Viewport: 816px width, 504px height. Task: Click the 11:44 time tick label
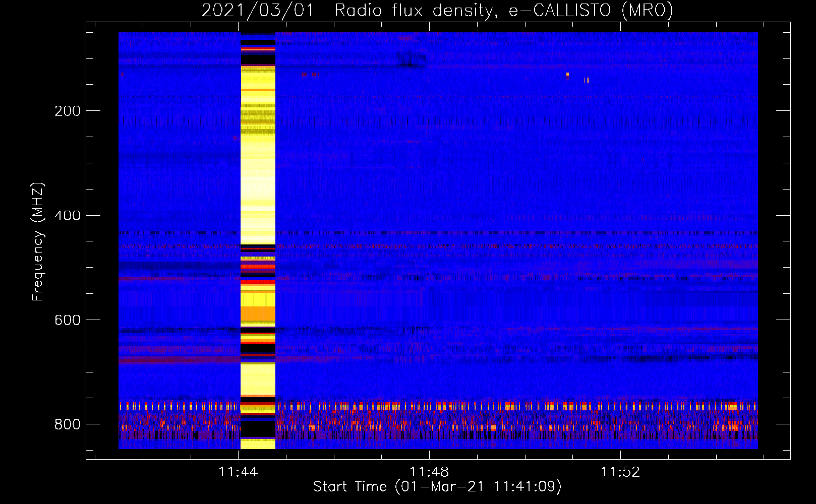[x=238, y=472]
